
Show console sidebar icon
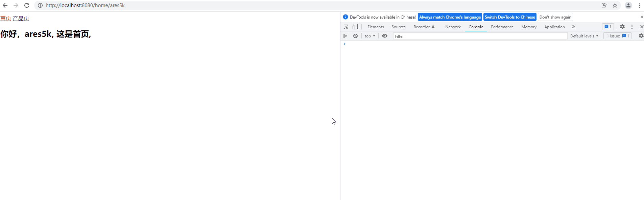point(345,36)
